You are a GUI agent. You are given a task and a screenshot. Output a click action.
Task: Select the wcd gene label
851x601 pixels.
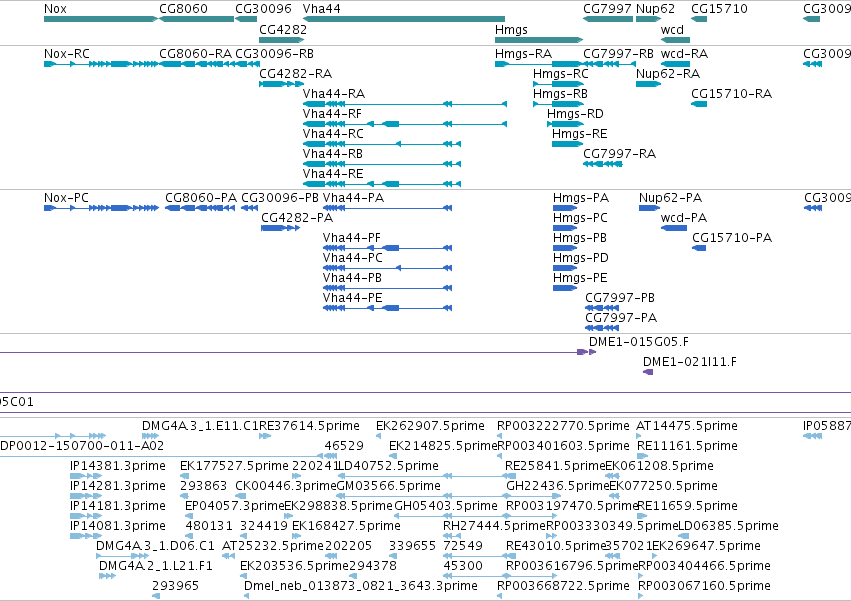click(x=672, y=29)
